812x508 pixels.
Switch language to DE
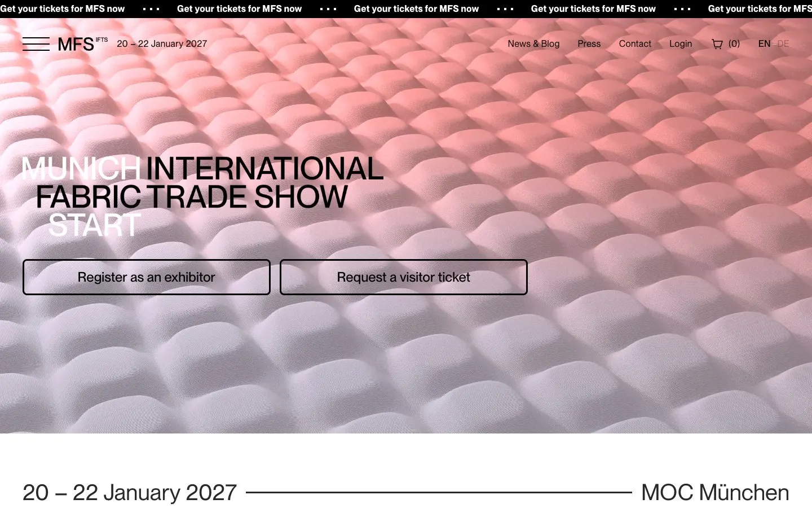click(x=783, y=44)
